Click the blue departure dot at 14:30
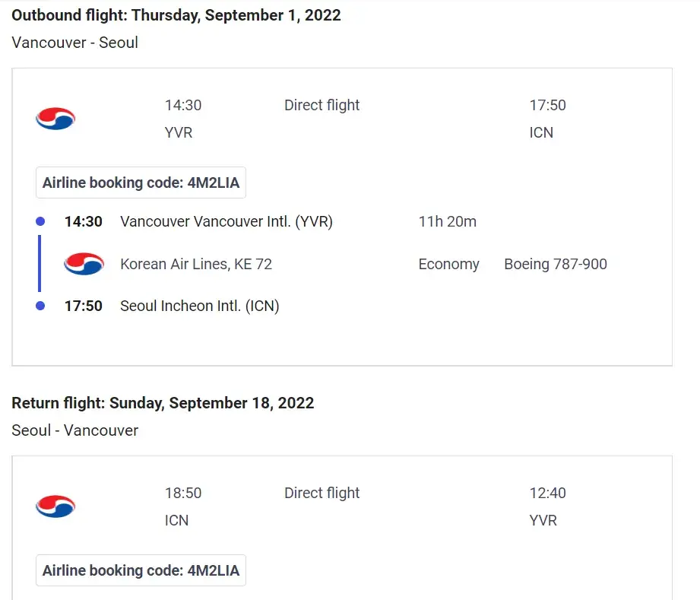 coord(40,222)
